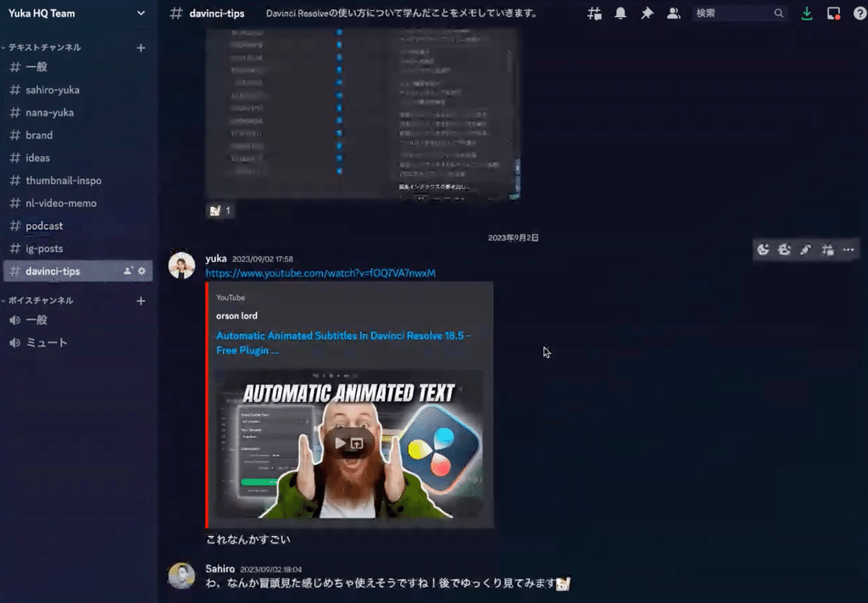Open the sahiro-yuka channel
The width and height of the screenshot is (868, 603).
[x=77, y=90]
